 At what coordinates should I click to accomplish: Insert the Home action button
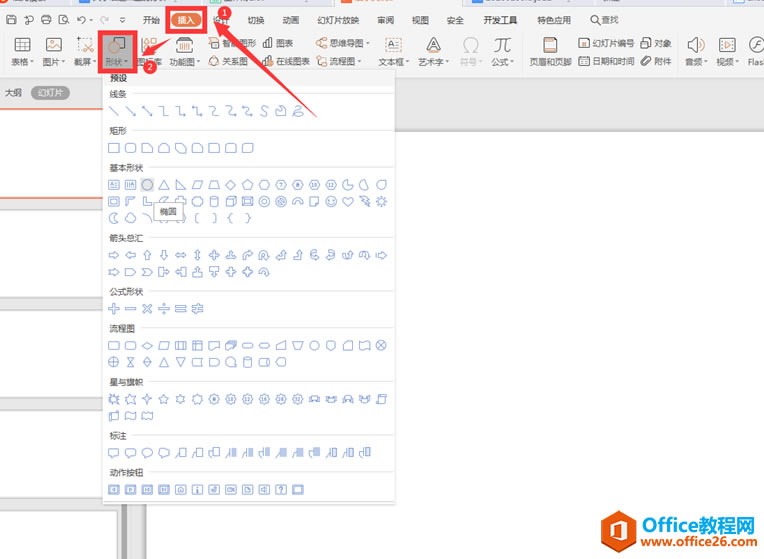point(181,489)
